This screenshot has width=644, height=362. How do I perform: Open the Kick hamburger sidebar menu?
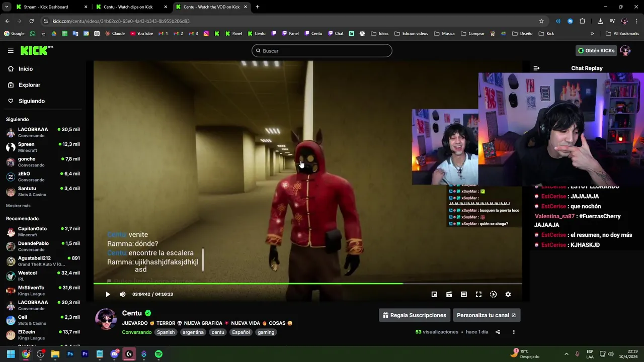(x=11, y=51)
